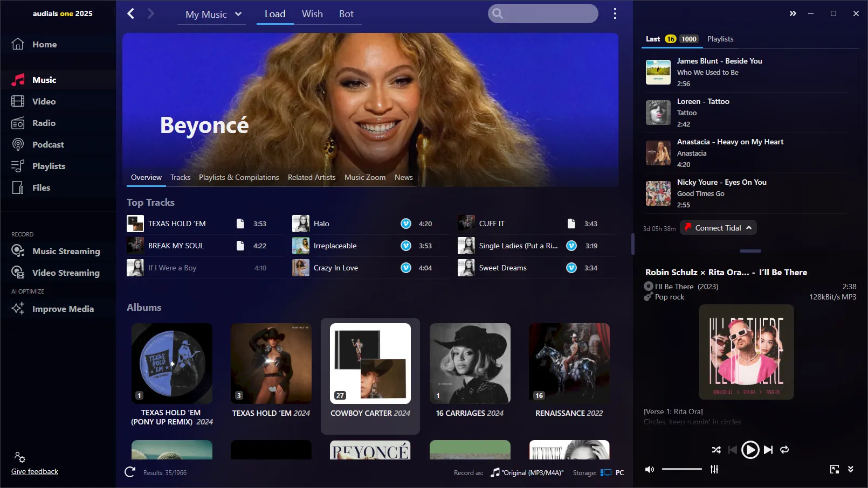Open the Tracks tab for Beyoncé
This screenshot has width=868, height=488.
[x=180, y=177]
